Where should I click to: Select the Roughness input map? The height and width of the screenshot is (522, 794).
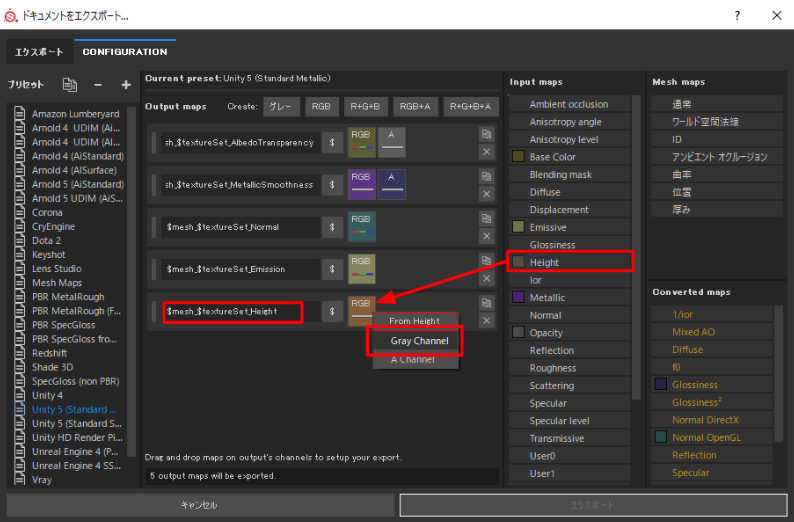570,368
